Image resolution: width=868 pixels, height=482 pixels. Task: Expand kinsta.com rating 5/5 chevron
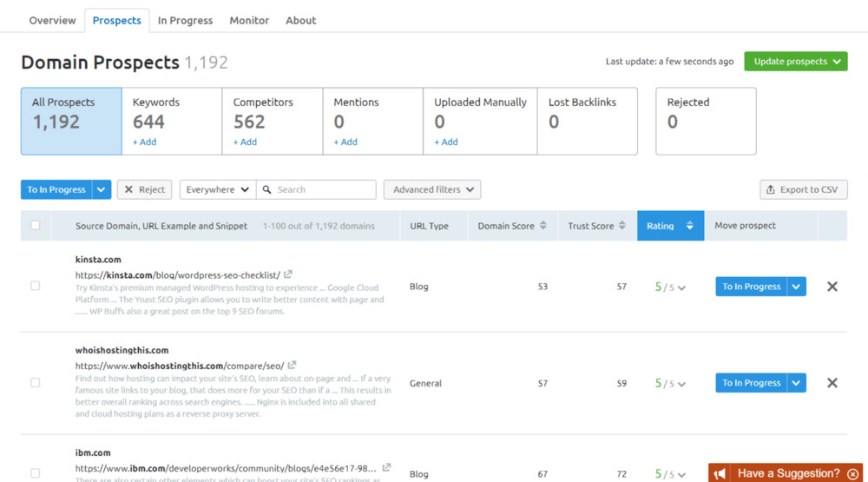point(681,287)
